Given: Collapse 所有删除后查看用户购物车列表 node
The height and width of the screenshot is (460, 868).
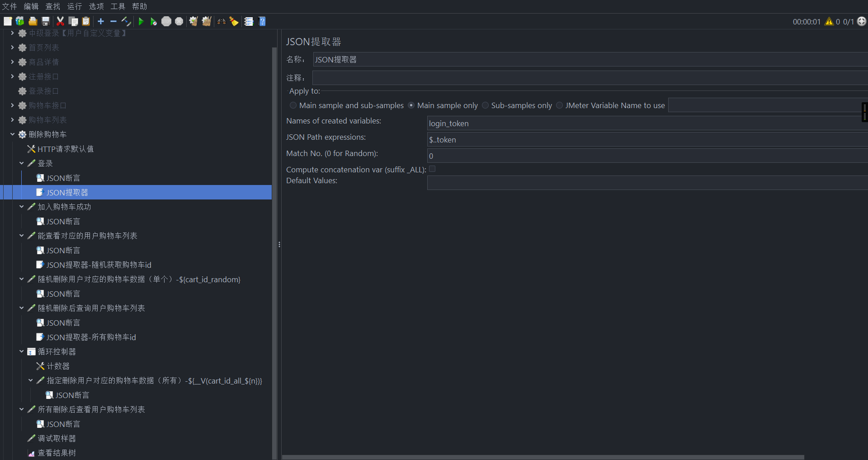Looking at the screenshot, I should click(x=22, y=409).
